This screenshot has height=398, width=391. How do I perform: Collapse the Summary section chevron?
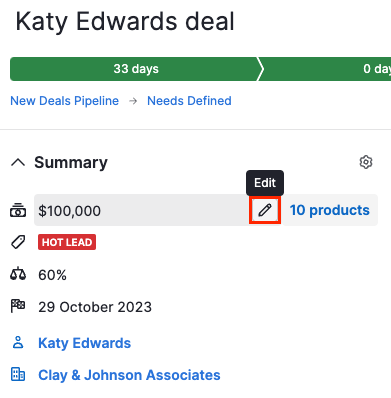(x=18, y=162)
